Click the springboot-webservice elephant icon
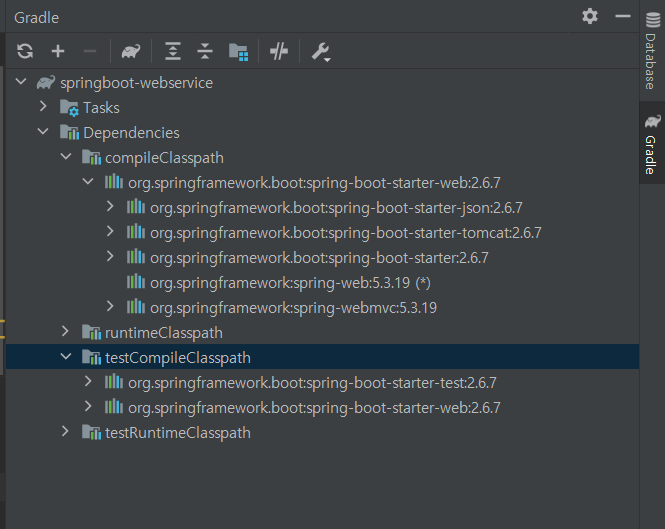Screen dimensions: 665x529 46,82
